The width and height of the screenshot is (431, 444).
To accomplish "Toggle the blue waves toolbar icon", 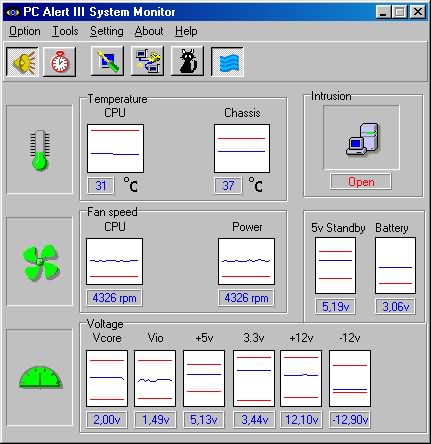I will point(227,62).
